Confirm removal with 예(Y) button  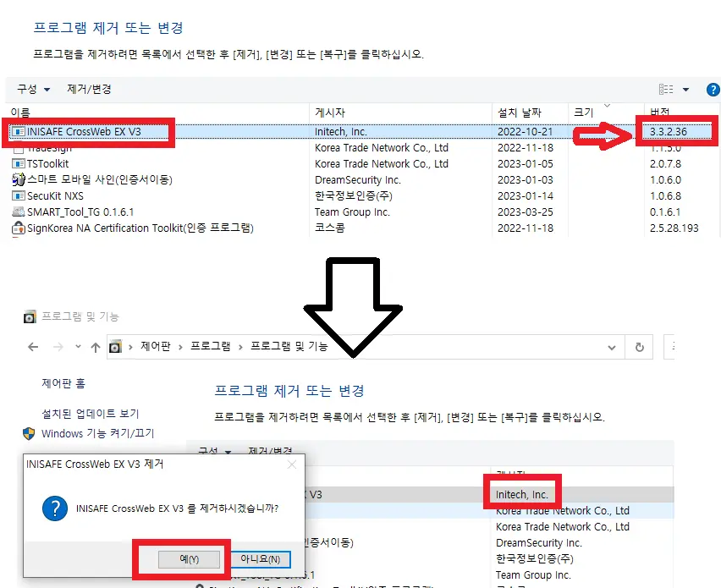click(x=189, y=559)
